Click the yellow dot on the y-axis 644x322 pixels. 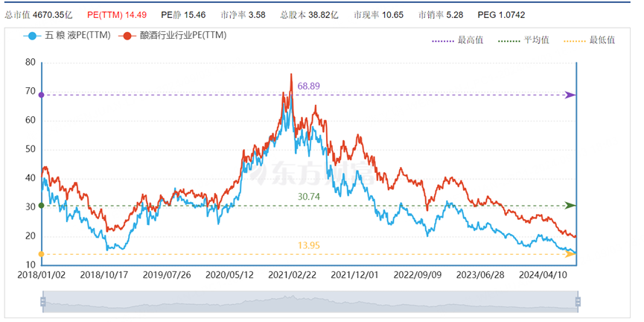(41, 254)
